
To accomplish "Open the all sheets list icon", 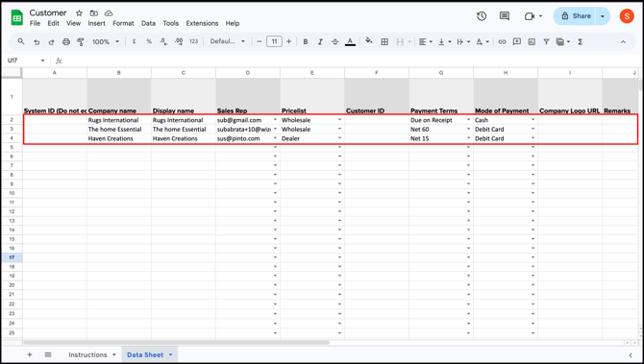I will tap(48, 354).
